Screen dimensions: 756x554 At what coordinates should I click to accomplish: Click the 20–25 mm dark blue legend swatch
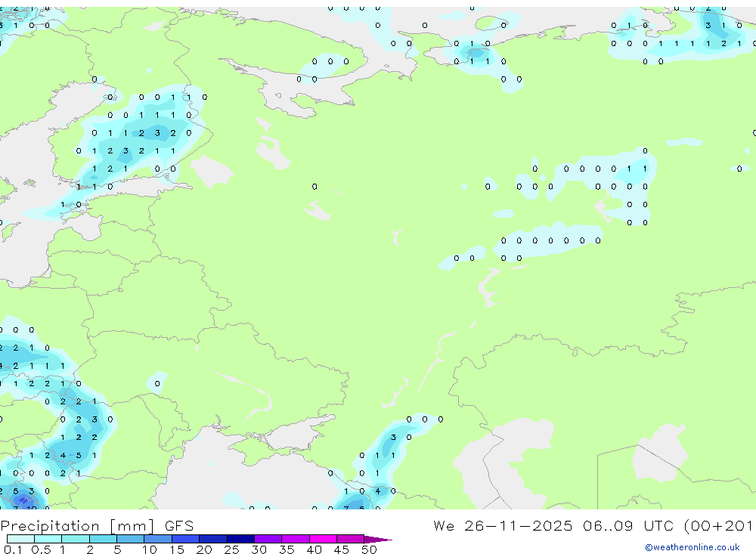[x=213, y=539]
